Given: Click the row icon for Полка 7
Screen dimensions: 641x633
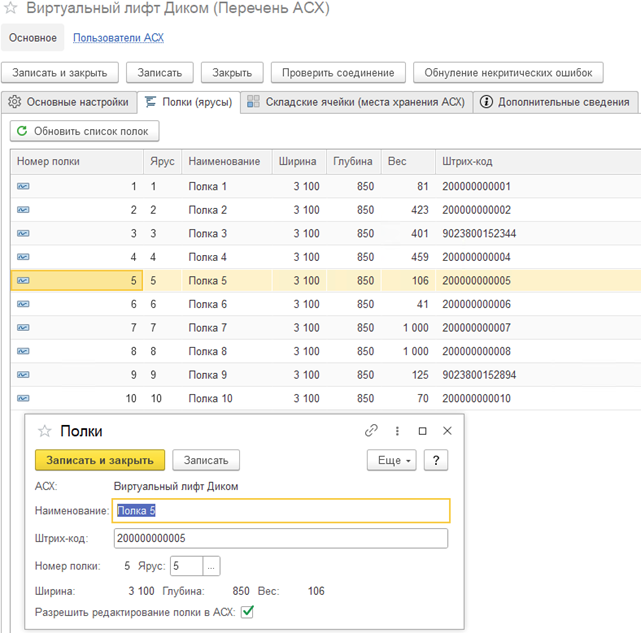Looking at the screenshot, I should (x=23, y=327).
